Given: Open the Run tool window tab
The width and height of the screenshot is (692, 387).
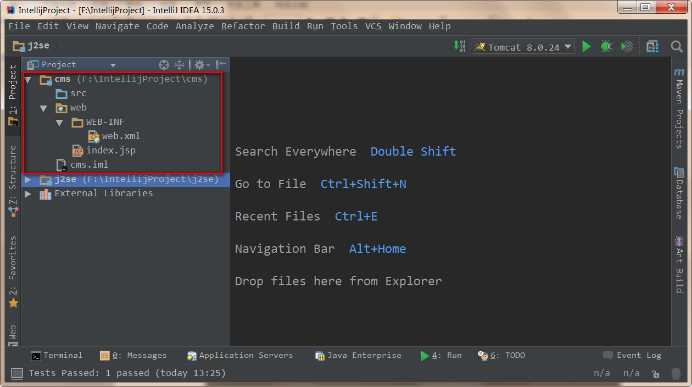Looking at the screenshot, I should [x=440, y=356].
